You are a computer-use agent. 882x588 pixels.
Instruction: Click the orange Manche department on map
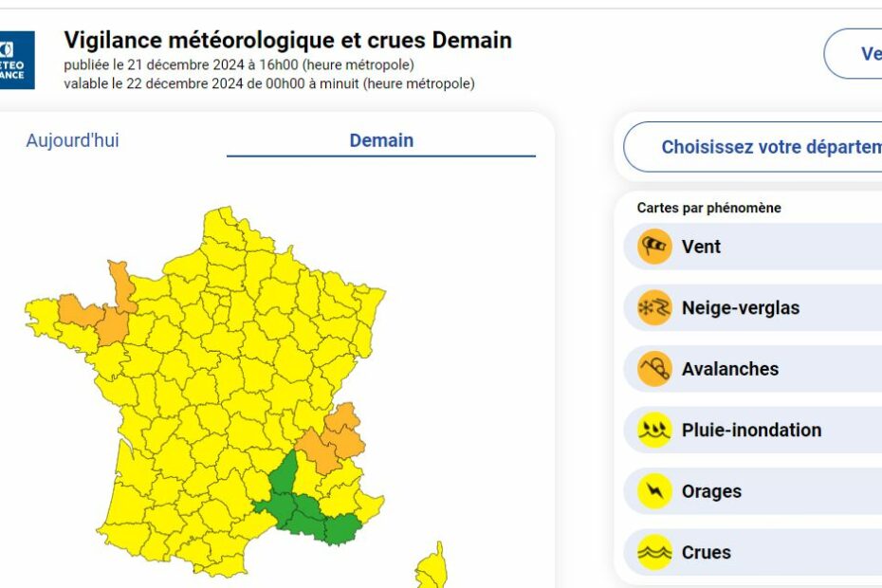[121, 285]
